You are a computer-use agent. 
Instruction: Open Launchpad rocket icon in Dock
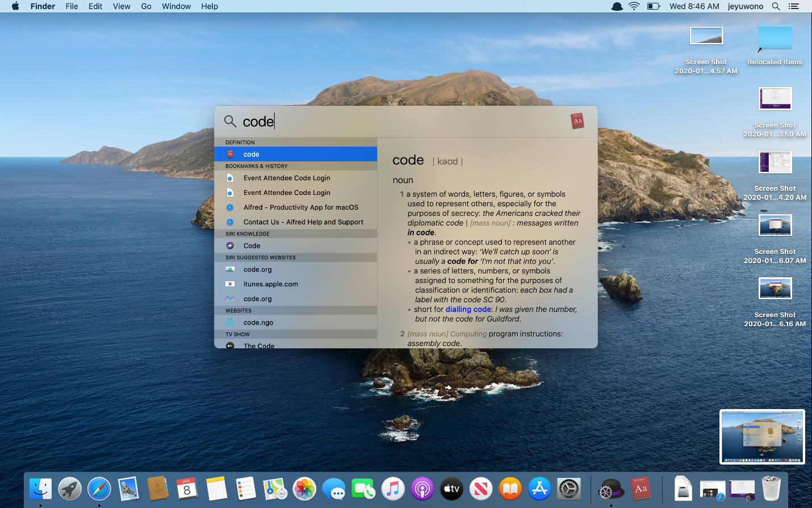70,489
